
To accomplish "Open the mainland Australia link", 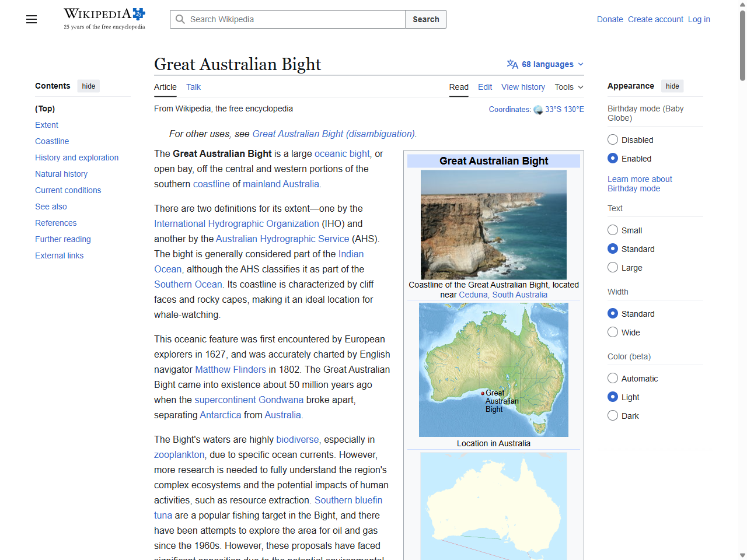I will [x=281, y=184].
